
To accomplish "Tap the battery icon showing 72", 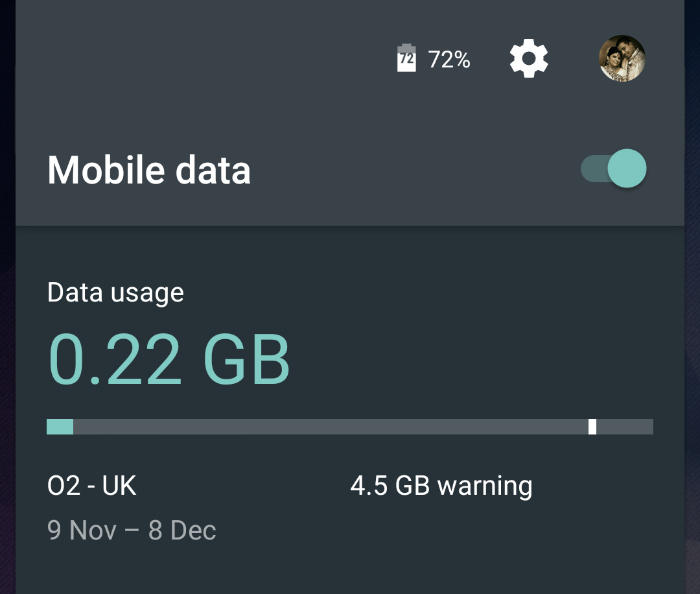I will coord(406,58).
